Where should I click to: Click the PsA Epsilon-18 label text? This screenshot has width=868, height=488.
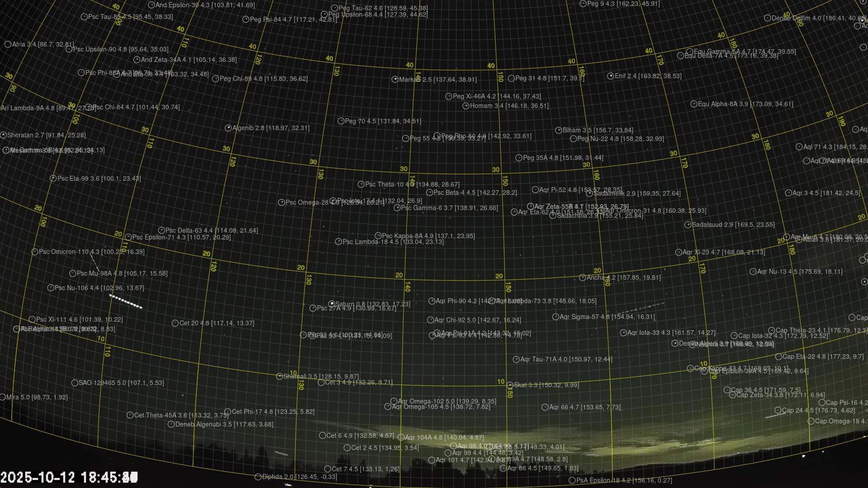[624, 480]
